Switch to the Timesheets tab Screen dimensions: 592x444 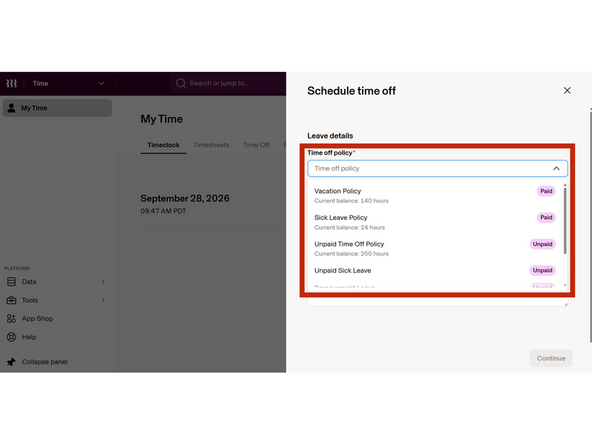click(x=211, y=145)
